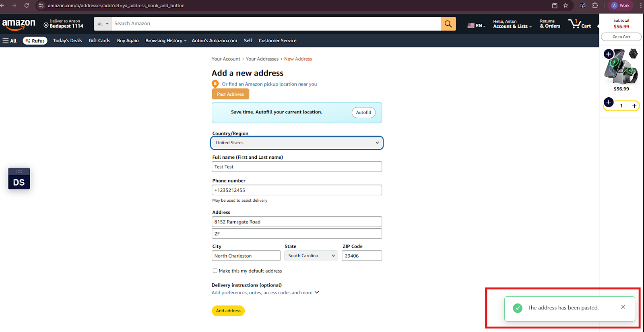Click the orange search magnifier button
The height and width of the screenshot is (332, 644).
click(448, 24)
